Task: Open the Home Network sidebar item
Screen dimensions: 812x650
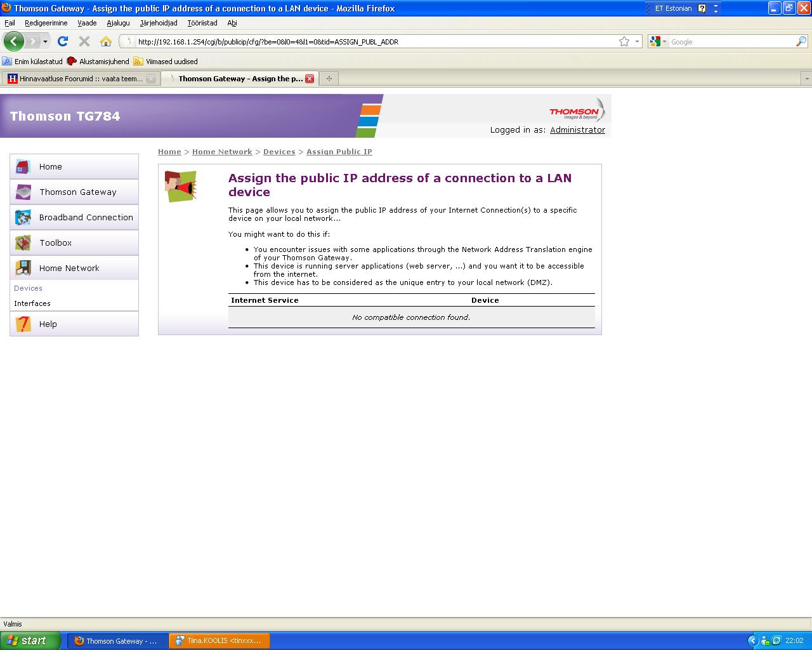Action: [74, 268]
